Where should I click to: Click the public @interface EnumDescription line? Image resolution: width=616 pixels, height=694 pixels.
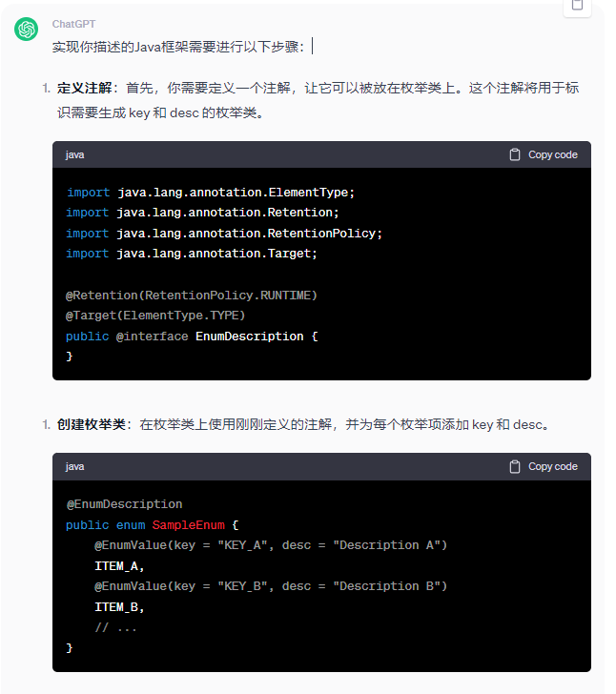coord(192,337)
